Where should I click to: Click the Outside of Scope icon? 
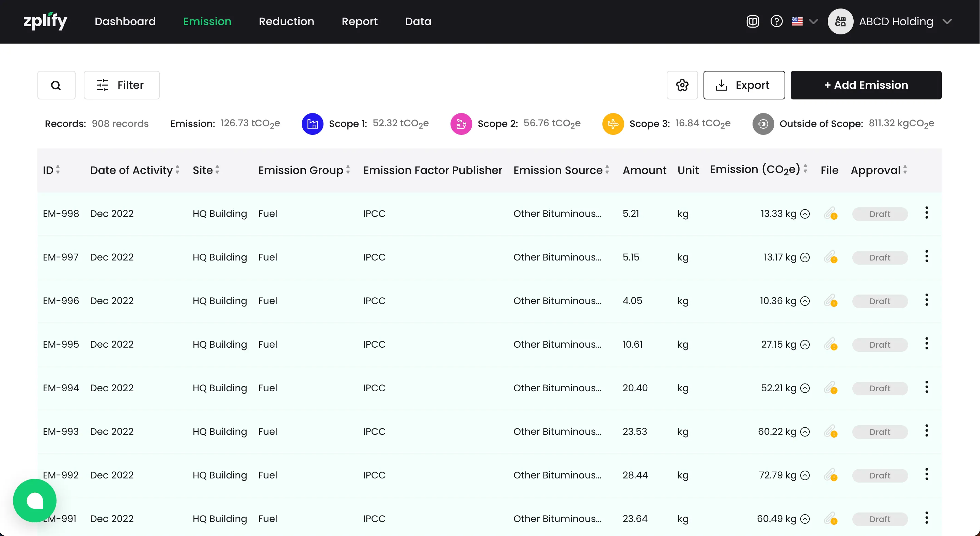[x=763, y=124]
